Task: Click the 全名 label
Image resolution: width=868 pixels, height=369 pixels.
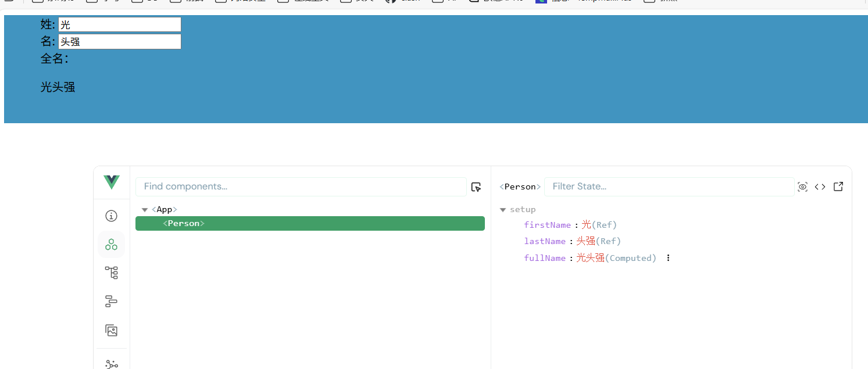Action: coord(54,59)
